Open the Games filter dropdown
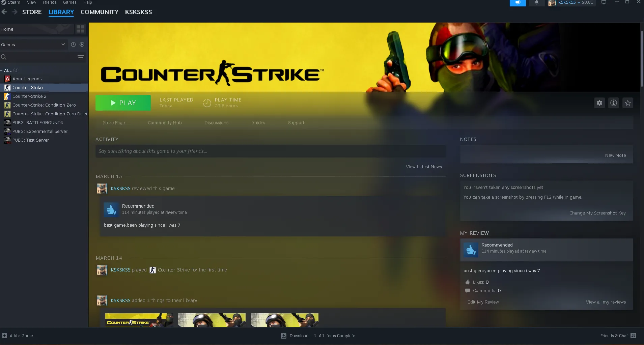Image resolution: width=644 pixels, height=345 pixels. pos(33,45)
